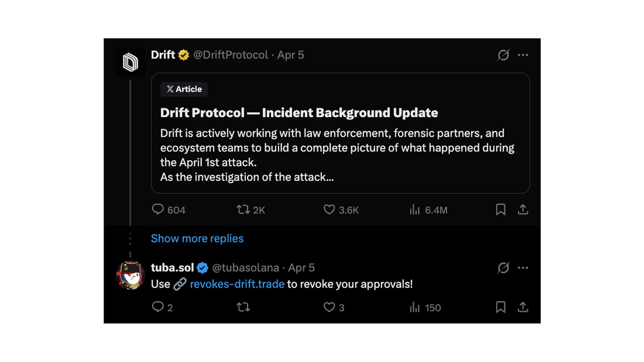Screen dimensions: 644x362
Task: Open more options on tuba.sol reply
Action: [x=523, y=268]
